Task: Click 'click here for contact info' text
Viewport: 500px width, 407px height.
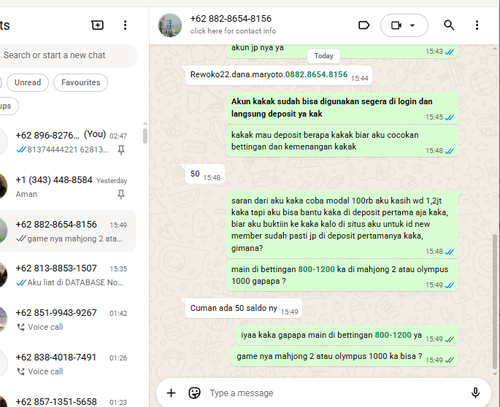Action: (x=233, y=31)
